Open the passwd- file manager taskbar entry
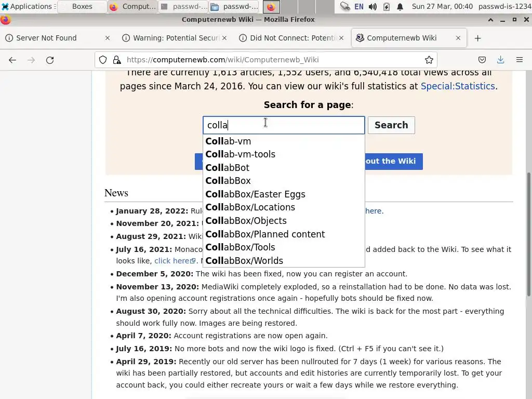Screen dimensions: 532x399 click(234, 6)
